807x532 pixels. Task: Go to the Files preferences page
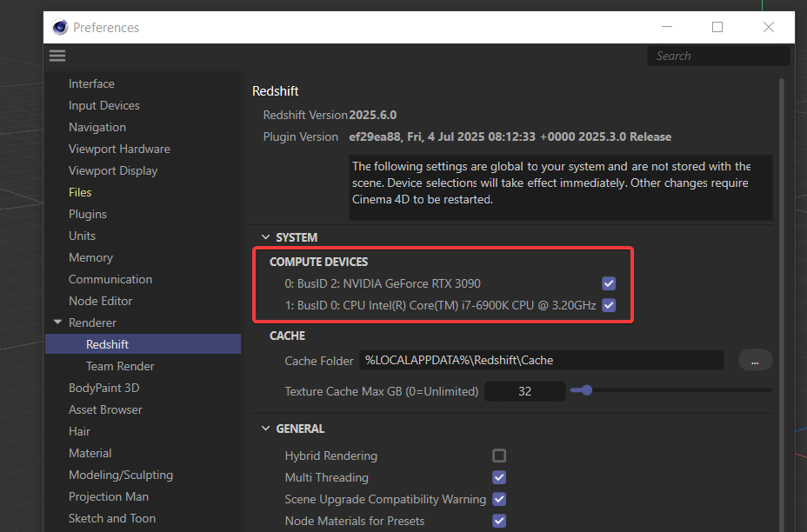pos(80,192)
